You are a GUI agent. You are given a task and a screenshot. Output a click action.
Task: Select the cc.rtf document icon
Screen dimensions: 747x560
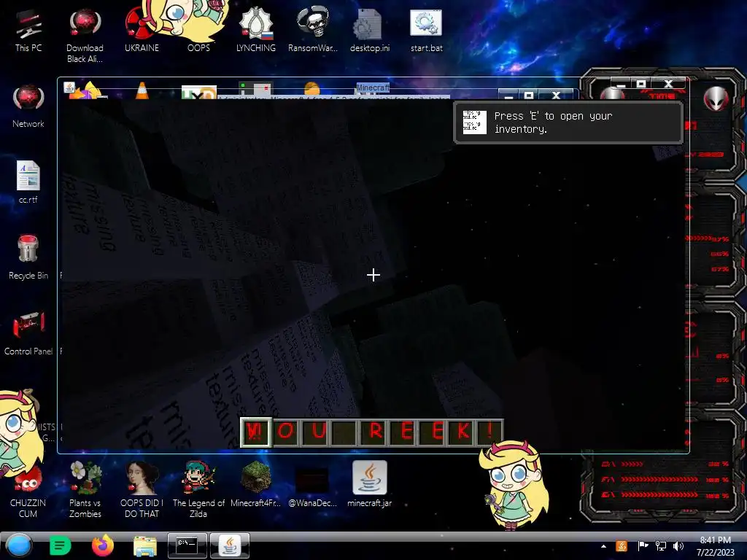pos(28,182)
